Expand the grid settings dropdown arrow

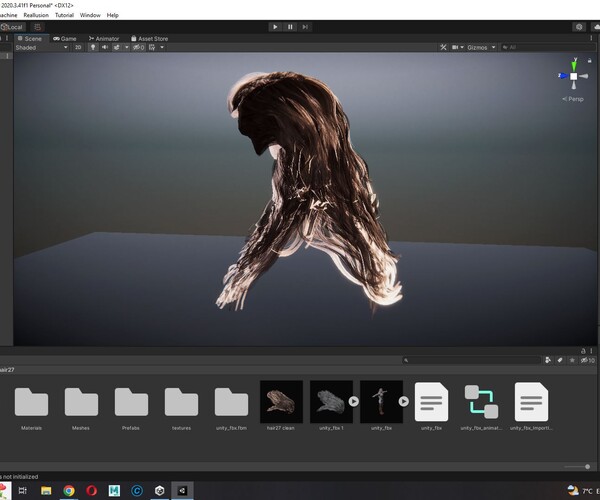coord(162,47)
